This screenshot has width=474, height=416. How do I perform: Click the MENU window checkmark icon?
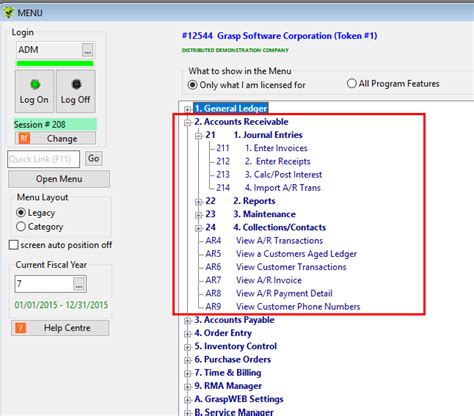(8, 12)
